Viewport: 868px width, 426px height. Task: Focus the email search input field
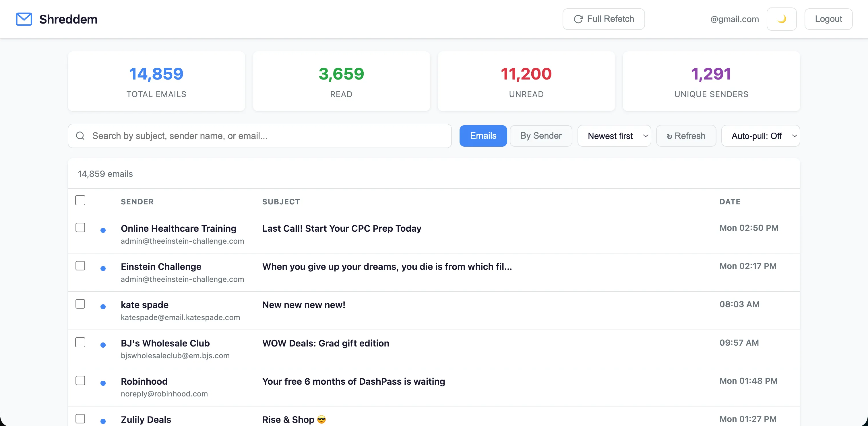[x=259, y=136]
